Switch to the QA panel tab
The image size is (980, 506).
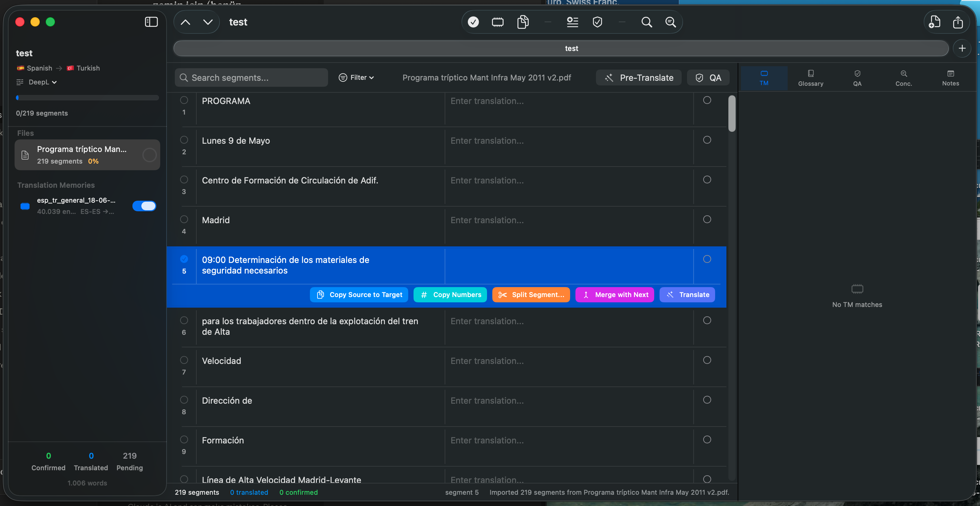[857, 78]
